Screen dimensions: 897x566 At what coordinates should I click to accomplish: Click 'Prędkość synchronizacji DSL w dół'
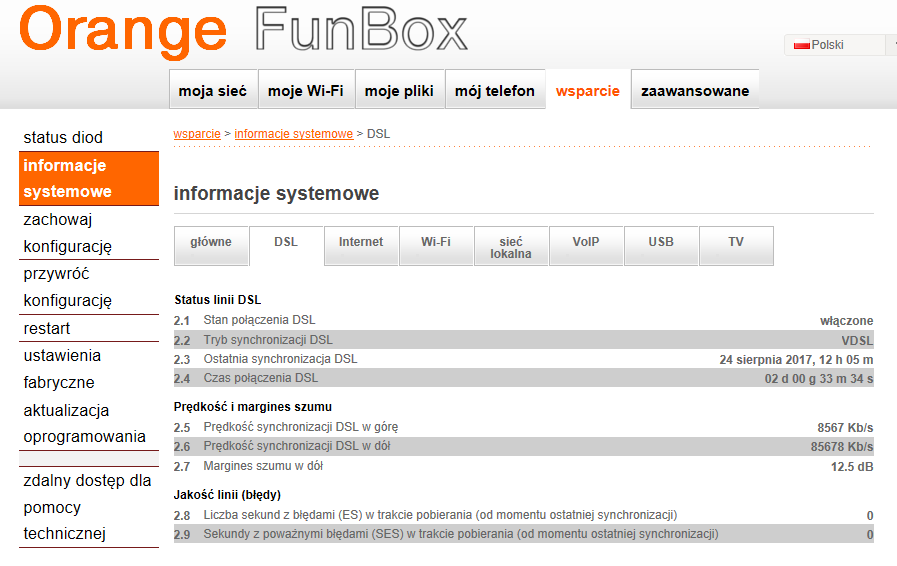point(297,446)
